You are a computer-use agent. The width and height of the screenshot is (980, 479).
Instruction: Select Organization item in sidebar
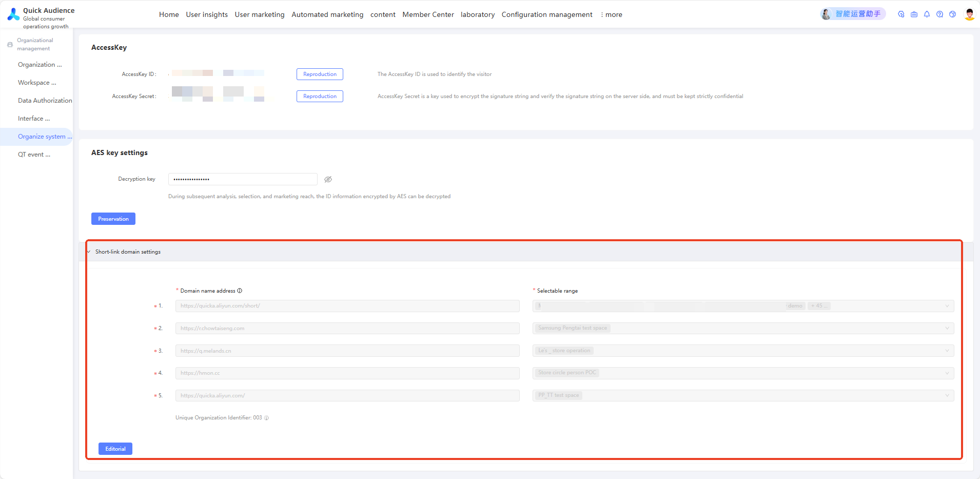click(40, 65)
